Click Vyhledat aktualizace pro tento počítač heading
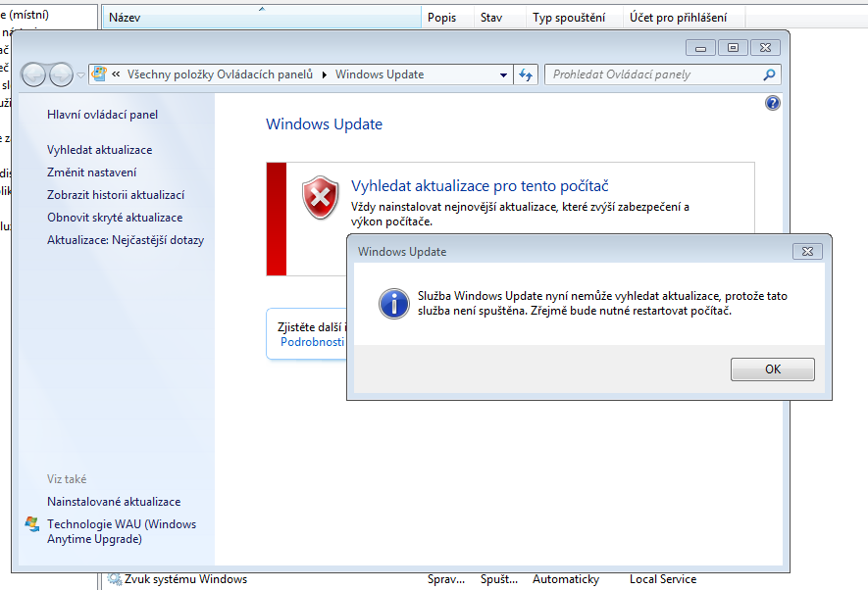 [480, 186]
